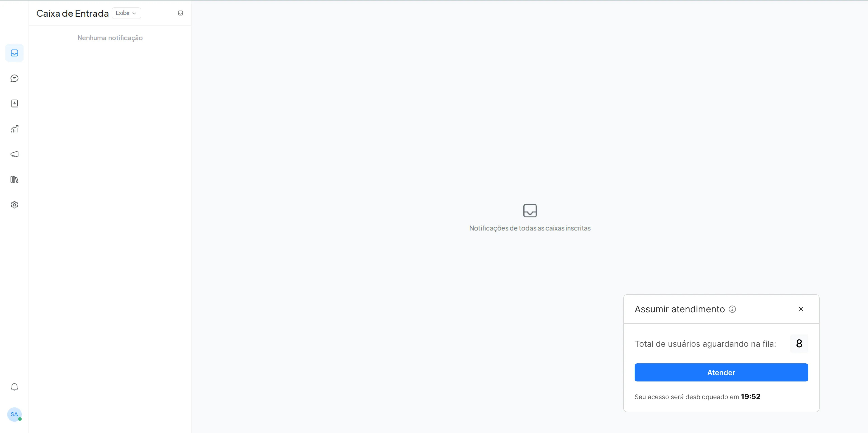This screenshot has width=868, height=433.
Task: Open Reports using the chart icon
Action: coord(14,129)
